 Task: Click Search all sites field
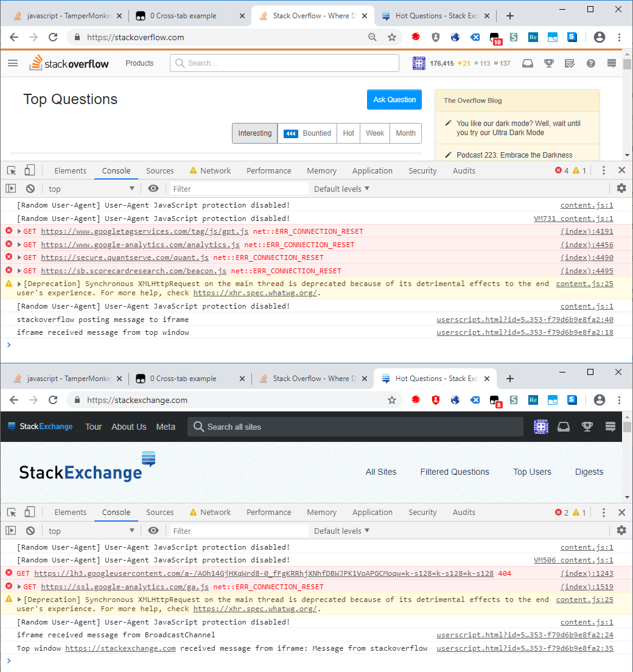click(355, 427)
